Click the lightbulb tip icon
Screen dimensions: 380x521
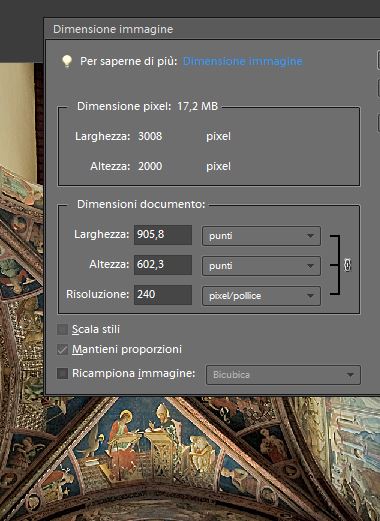(67, 61)
